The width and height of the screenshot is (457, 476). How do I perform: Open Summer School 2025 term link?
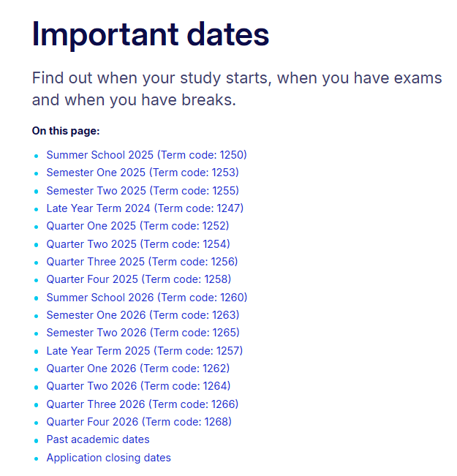pyautogui.click(x=146, y=155)
